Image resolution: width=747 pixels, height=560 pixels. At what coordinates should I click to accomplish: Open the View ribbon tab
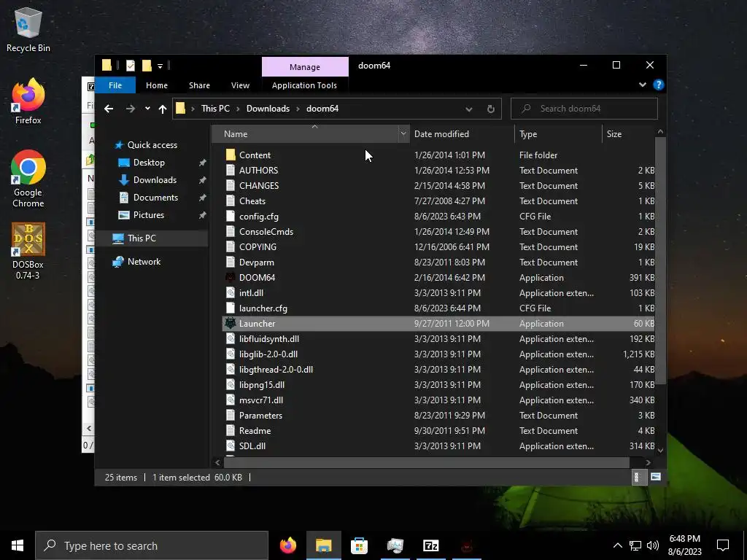point(240,85)
